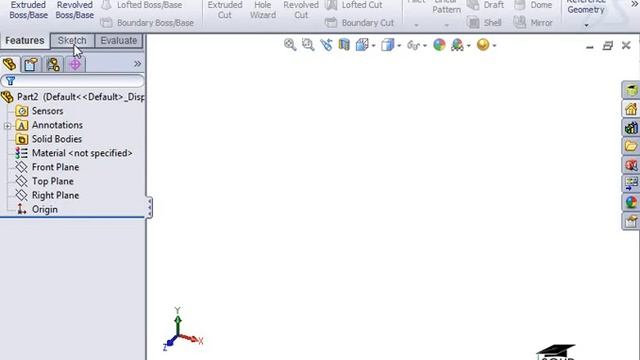The image size is (640, 360).
Task: Click Lofted Cut tool
Action: tap(354, 5)
